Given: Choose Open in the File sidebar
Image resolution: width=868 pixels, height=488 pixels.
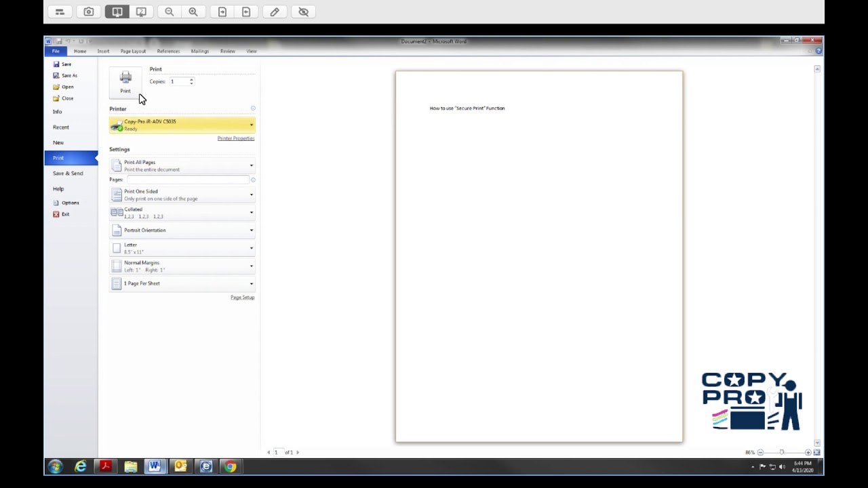Looking at the screenshot, I should pos(63,87).
